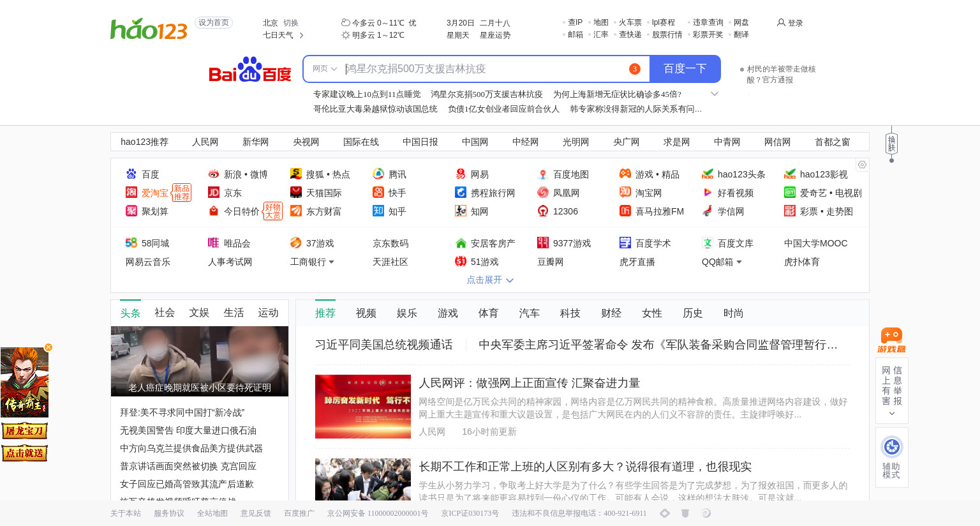The width and height of the screenshot is (980, 526).
Task: Select the 视频 feed tab
Action: coord(366,313)
